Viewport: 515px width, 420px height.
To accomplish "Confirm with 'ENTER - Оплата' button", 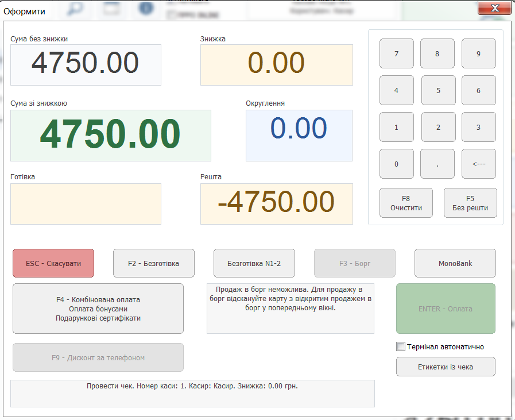I will [446, 309].
